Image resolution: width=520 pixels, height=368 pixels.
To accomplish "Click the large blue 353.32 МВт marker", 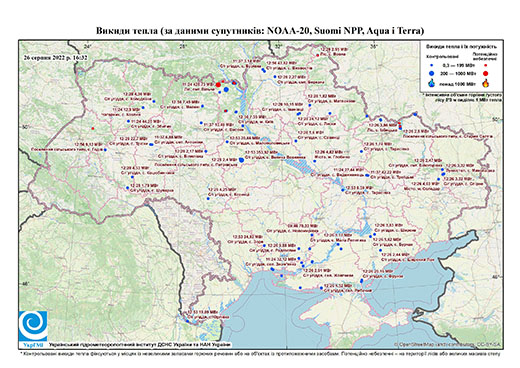I will pos(242,160).
